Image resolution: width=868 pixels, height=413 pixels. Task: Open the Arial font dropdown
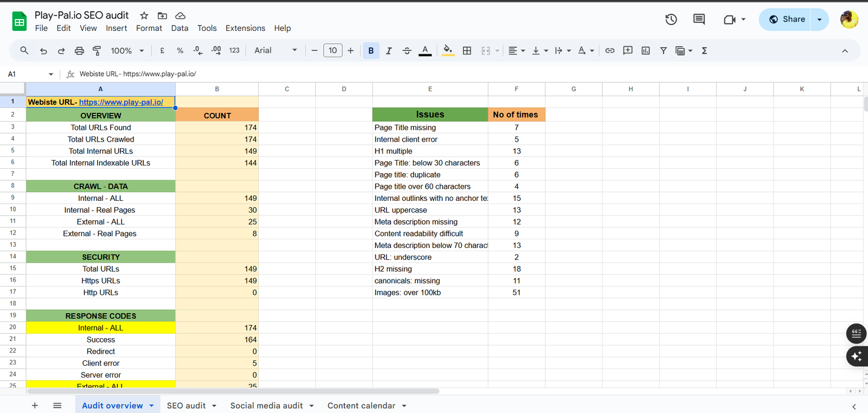276,50
